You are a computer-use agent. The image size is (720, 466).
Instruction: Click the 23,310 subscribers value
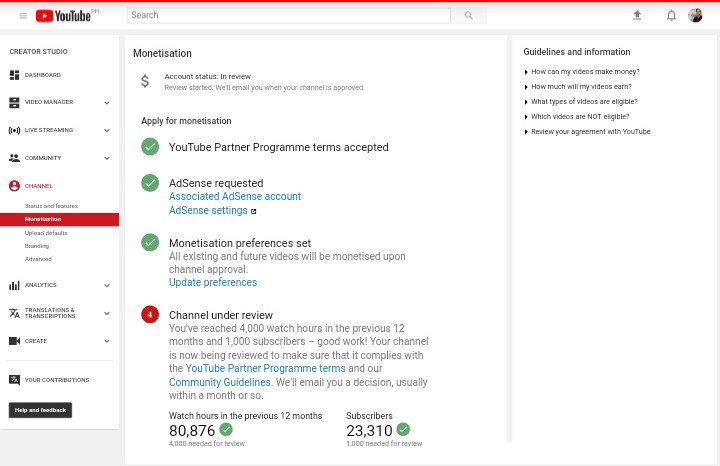[369, 431]
